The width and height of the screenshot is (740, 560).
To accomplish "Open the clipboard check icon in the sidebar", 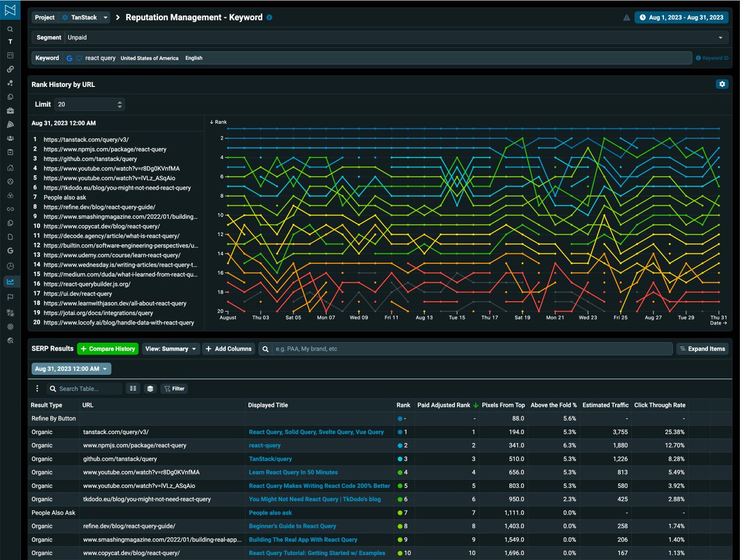I will (10, 152).
